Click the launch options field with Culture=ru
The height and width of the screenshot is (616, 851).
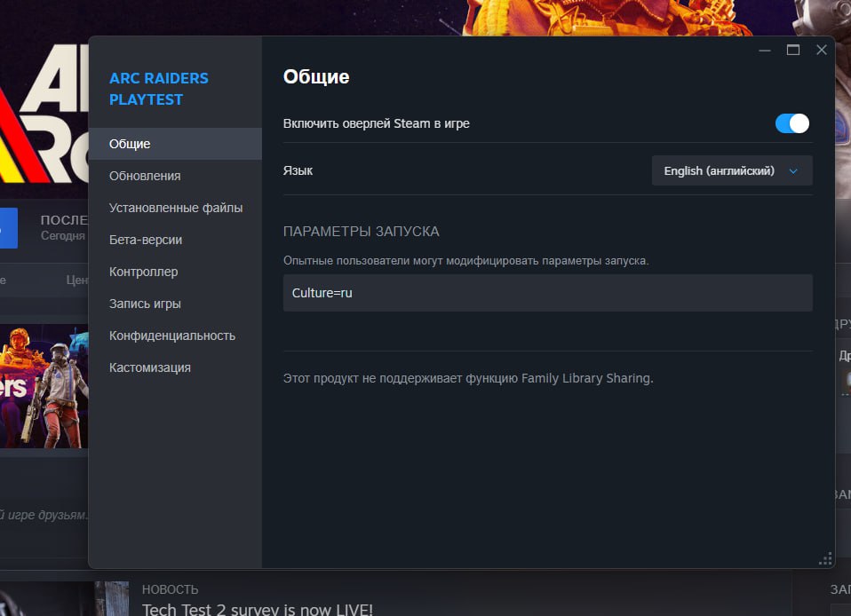point(547,293)
